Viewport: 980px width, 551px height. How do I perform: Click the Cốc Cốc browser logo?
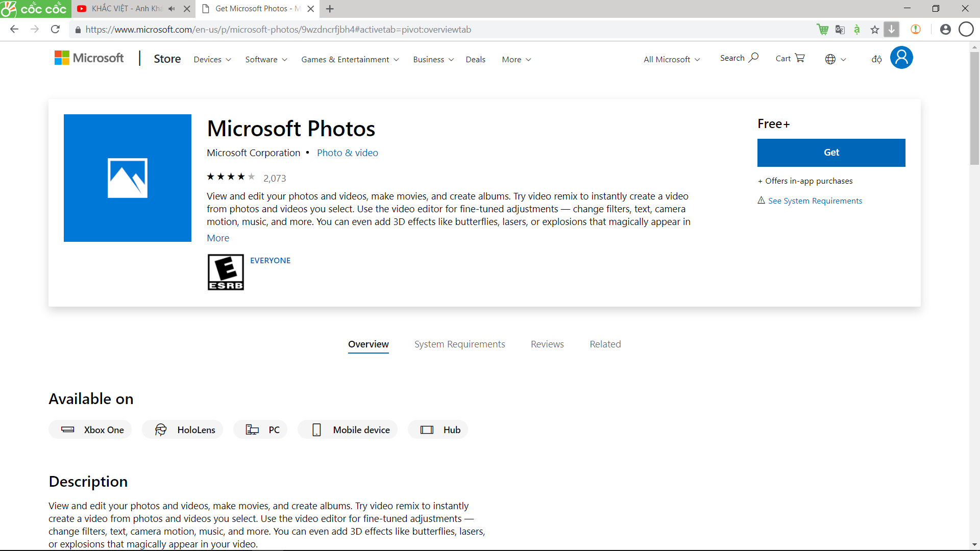pyautogui.click(x=35, y=9)
